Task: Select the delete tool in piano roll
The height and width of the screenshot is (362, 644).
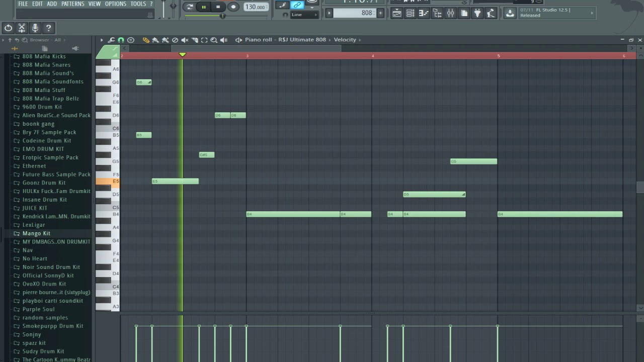Action: (175, 40)
